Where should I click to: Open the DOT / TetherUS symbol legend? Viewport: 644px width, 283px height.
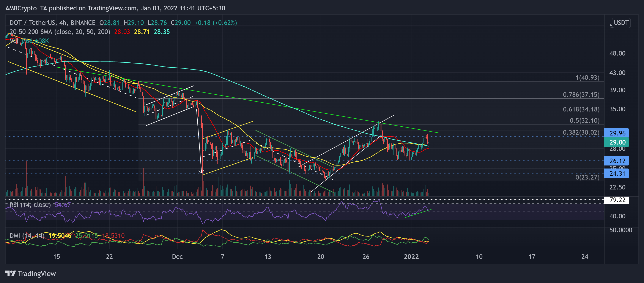point(33,22)
